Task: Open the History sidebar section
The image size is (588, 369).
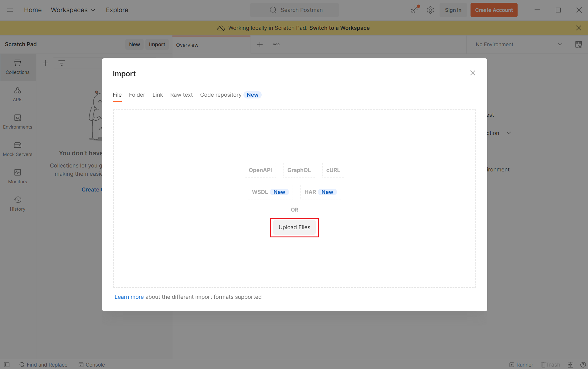Action: click(18, 204)
